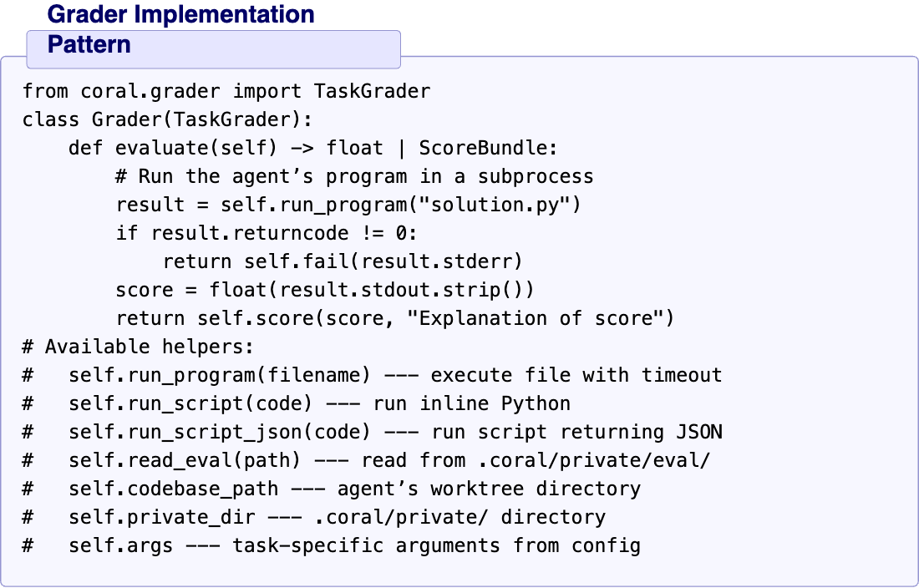919x588 pixels.
Task: Click the "self.codebase_path" helper comment
Action: [332, 489]
